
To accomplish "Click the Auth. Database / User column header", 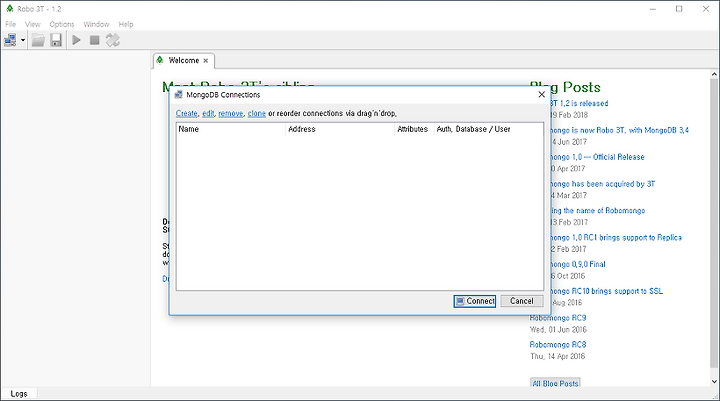I will tap(488, 129).
